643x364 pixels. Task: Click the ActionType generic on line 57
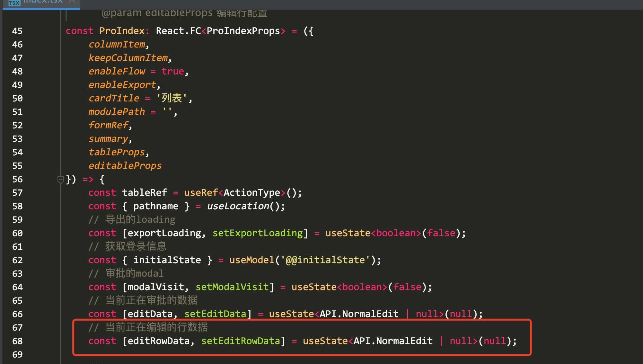click(x=252, y=192)
